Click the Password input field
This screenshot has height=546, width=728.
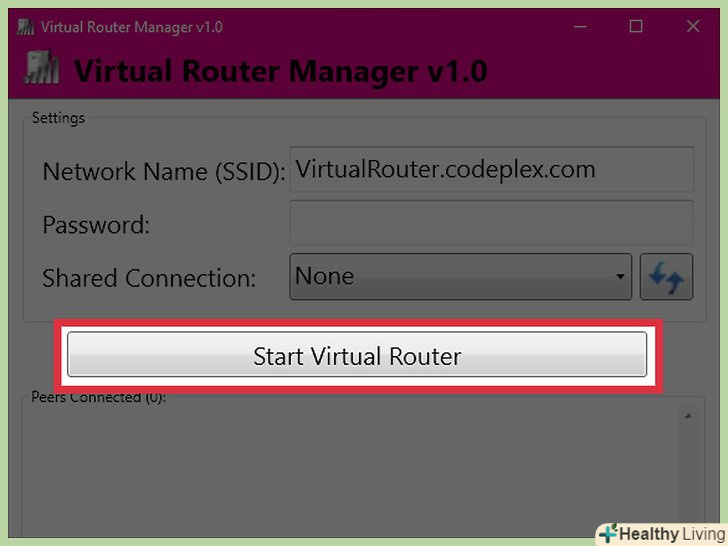point(492,223)
